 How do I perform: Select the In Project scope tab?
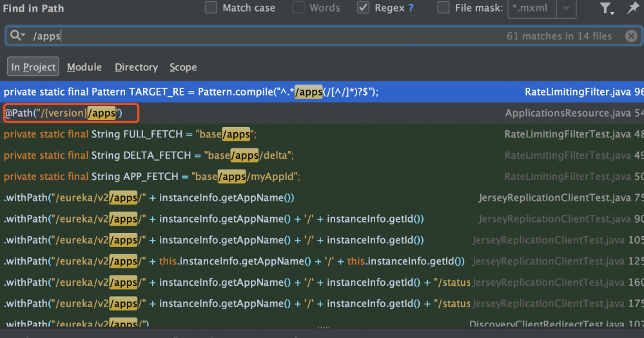[x=34, y=67]
